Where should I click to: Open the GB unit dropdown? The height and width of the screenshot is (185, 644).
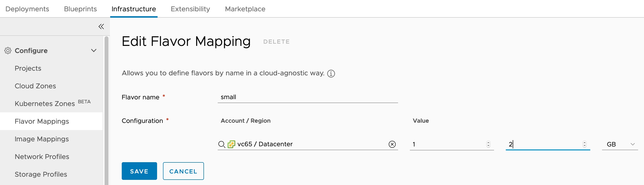pos(633,144)
